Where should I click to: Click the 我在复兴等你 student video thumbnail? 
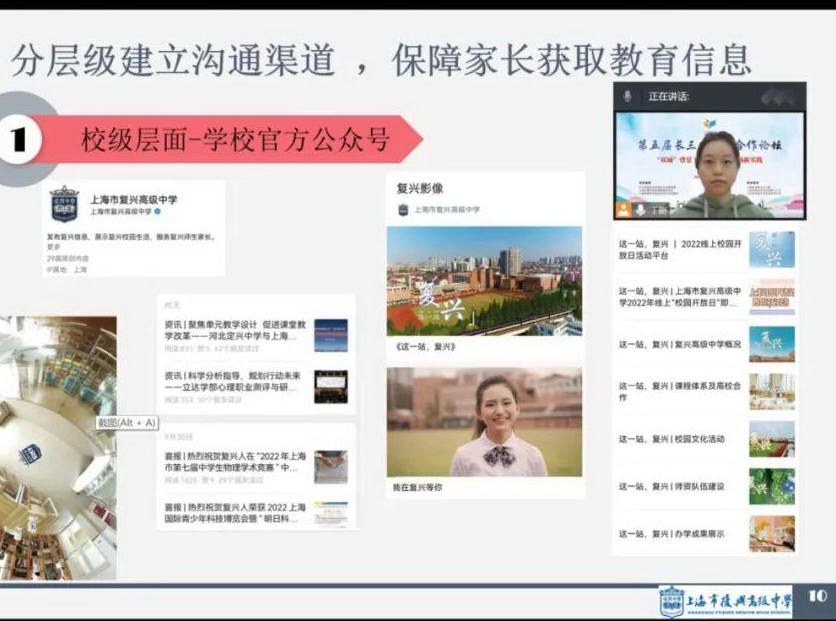tap(484, 422)
